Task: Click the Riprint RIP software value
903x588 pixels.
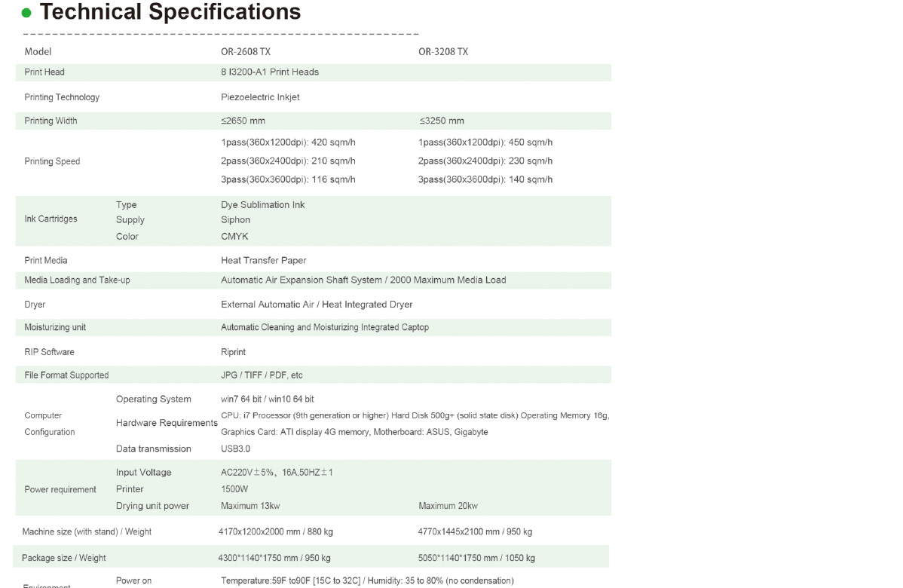Action: coord(233,352)
